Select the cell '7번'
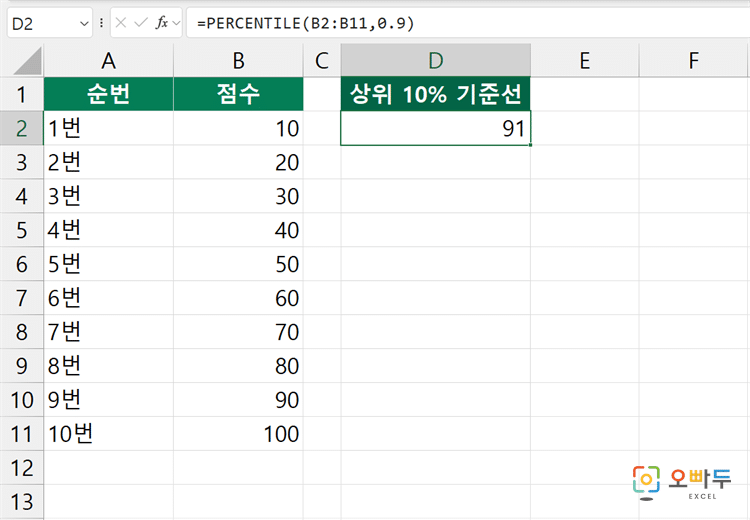This screenshot has height=520, width=750. pos(109,332)
